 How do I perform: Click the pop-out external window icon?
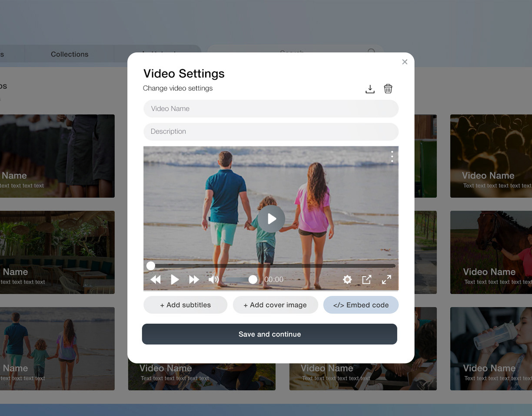click(x=367, y=280)
